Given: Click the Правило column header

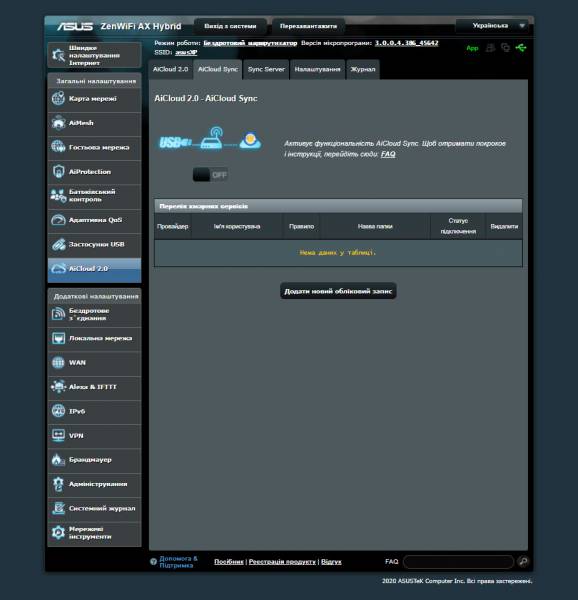Looking at the screenshot, I should [301, 227].
